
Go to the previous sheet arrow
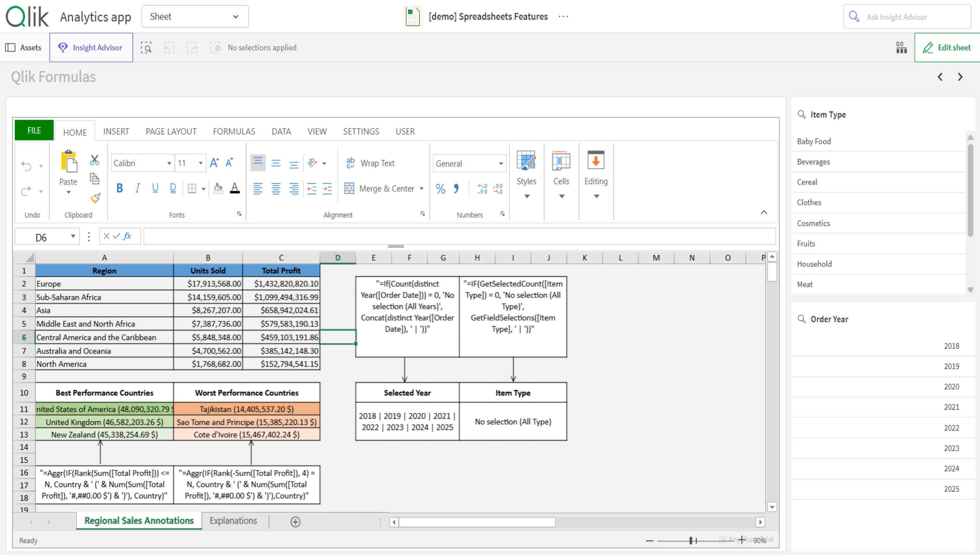(x=940, y=77)
